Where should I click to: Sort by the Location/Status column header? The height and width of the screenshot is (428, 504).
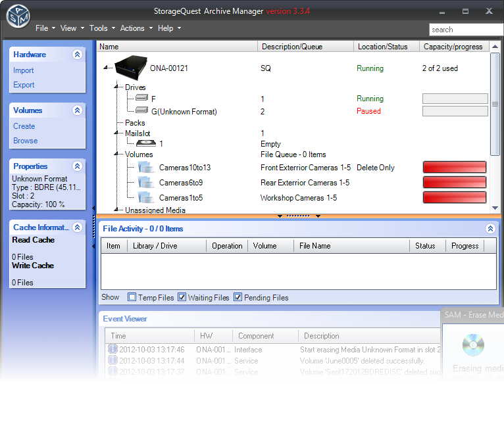[386, 47]
